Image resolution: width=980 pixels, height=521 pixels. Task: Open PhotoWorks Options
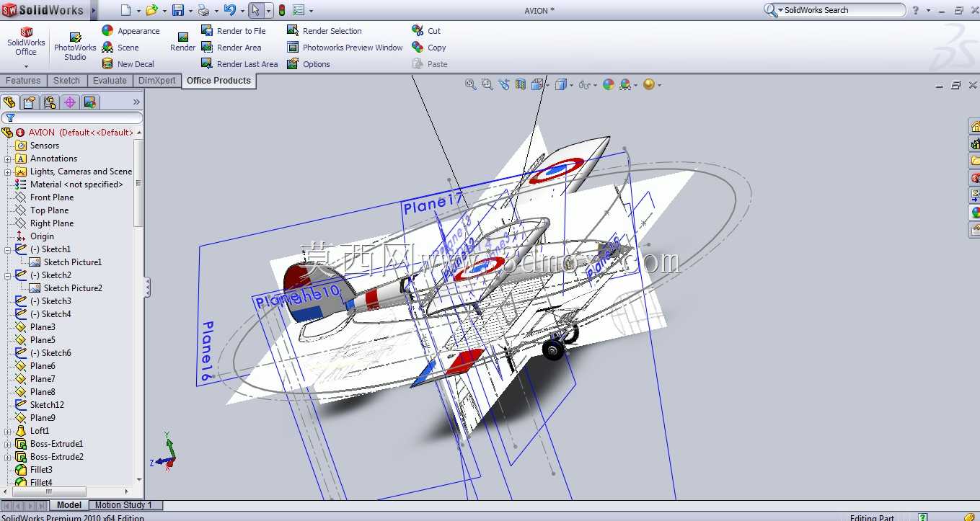click(308, 64)
